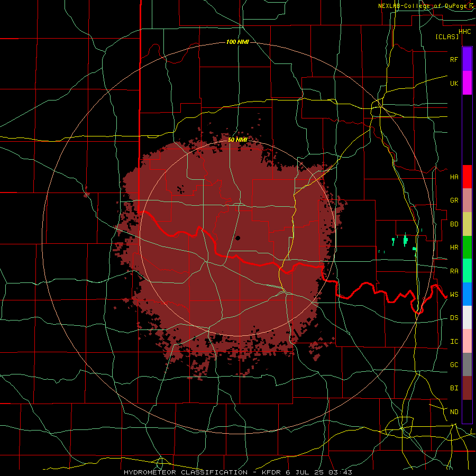
Task: Select the pink GR legend swatch
Action: pyautogui.click(x=467, y=200)
